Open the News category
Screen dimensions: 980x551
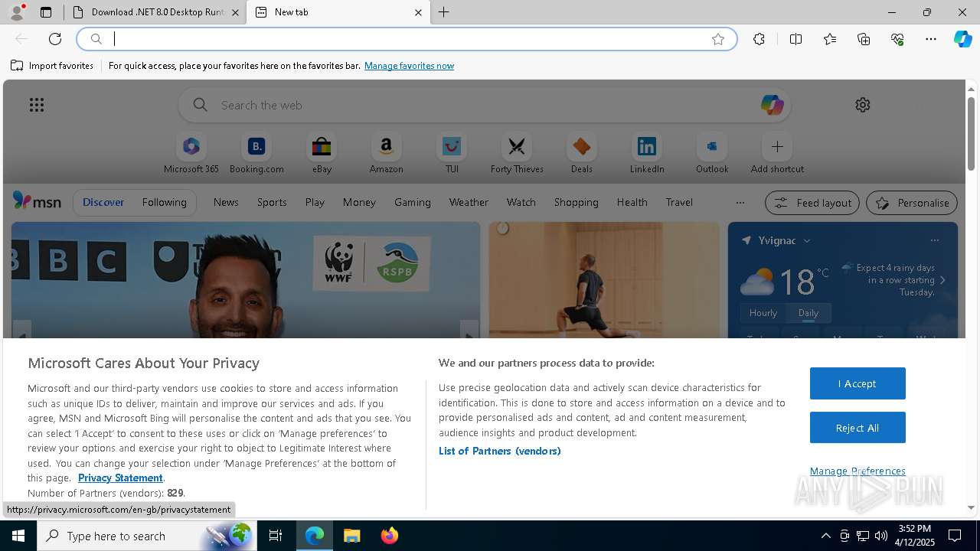226,202
